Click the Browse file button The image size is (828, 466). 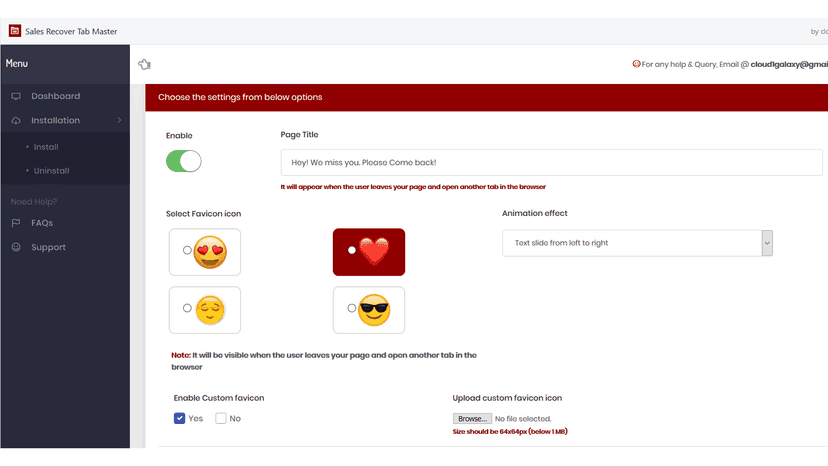point(472,418)
